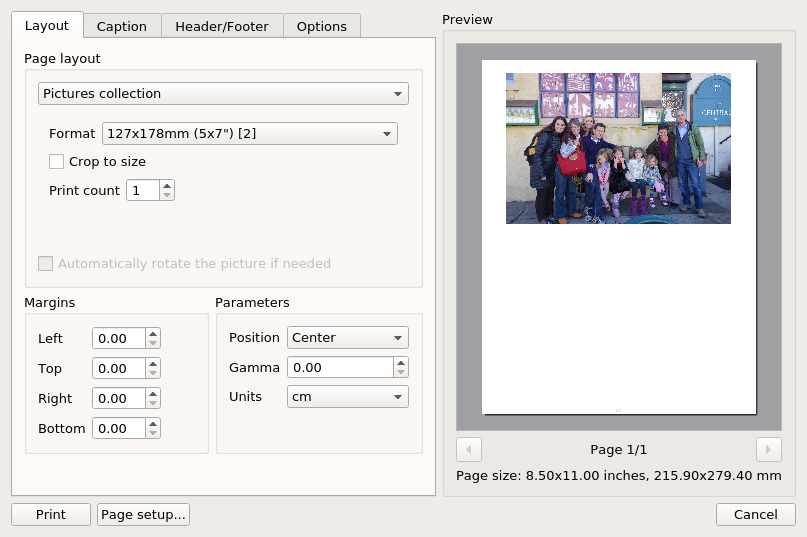Go to next preview page arrow
The image size is (807, 537).
pyautogui.click(x=768, y=449)
